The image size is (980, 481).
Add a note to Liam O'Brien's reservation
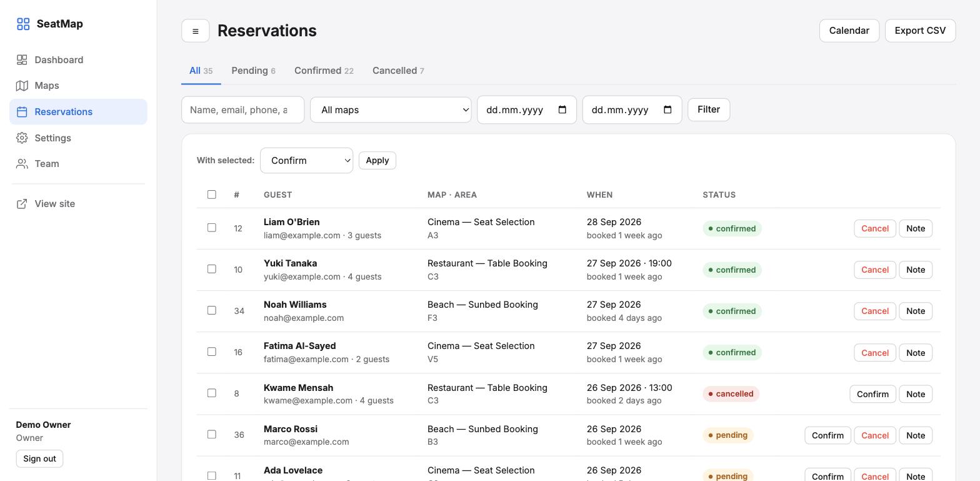pos(916,228)
